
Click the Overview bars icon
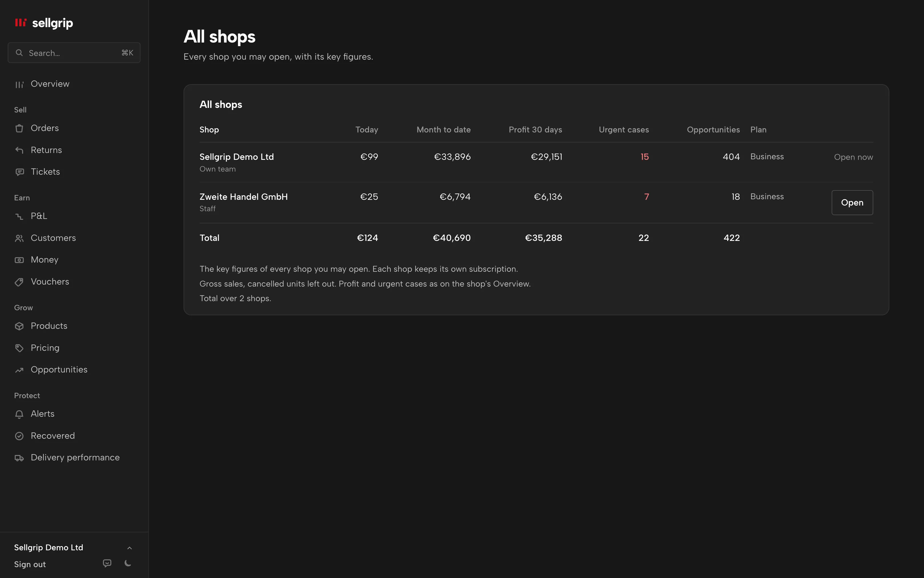19,84
